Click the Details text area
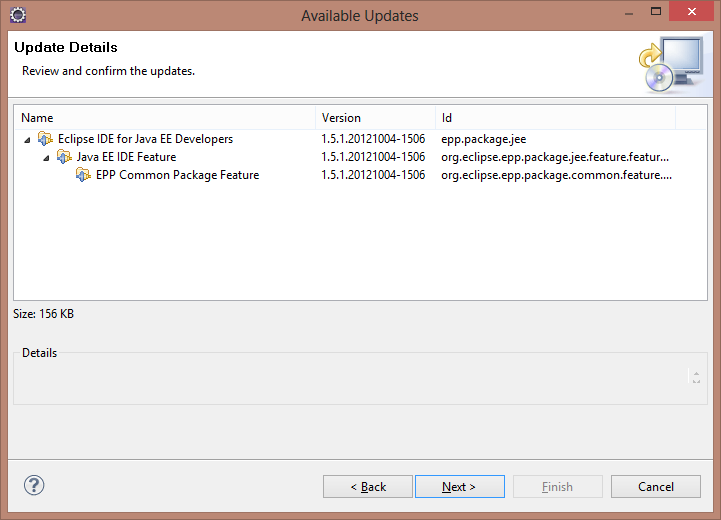Image resolution: width=721 pixels, height=520 pixels. point(350,378)
